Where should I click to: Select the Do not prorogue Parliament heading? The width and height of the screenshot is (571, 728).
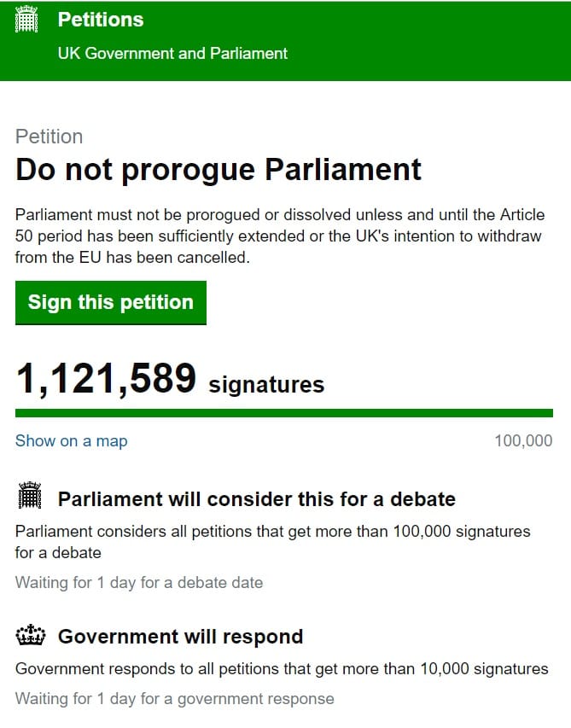coord(218,170)
